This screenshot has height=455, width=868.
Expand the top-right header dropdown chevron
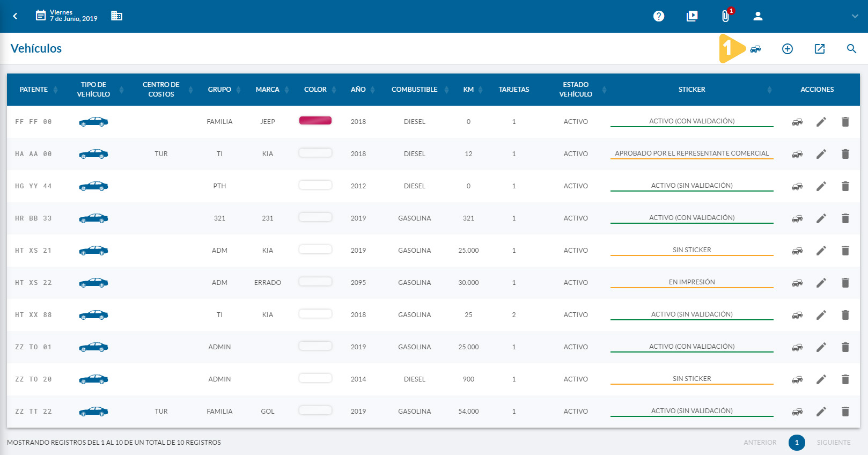(x=855, y=16)
